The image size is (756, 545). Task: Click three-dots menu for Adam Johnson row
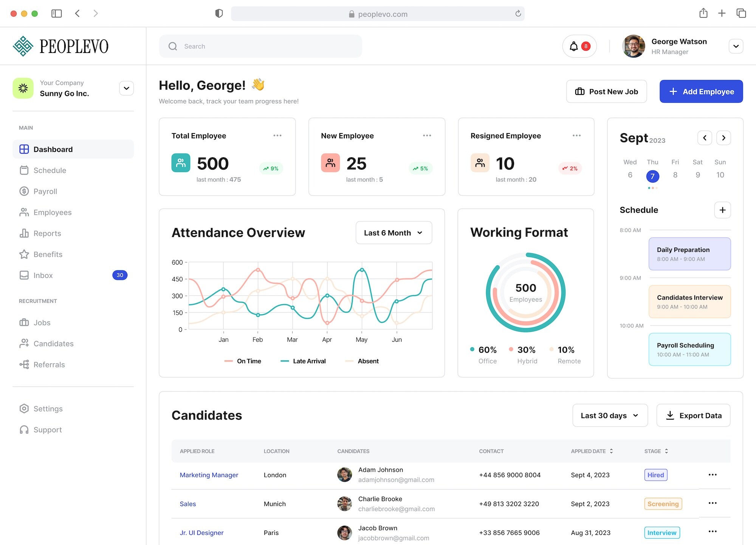coord(713,475)
